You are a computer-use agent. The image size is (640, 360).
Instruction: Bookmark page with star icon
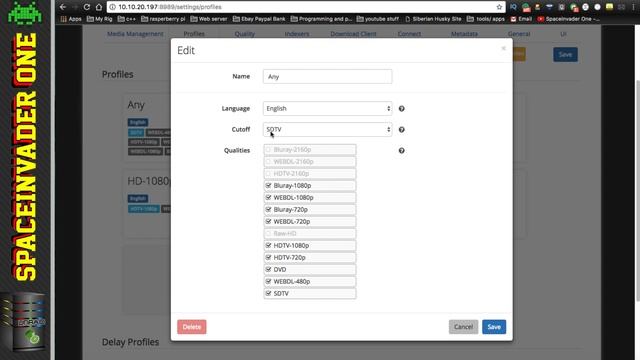pos(499,7)
